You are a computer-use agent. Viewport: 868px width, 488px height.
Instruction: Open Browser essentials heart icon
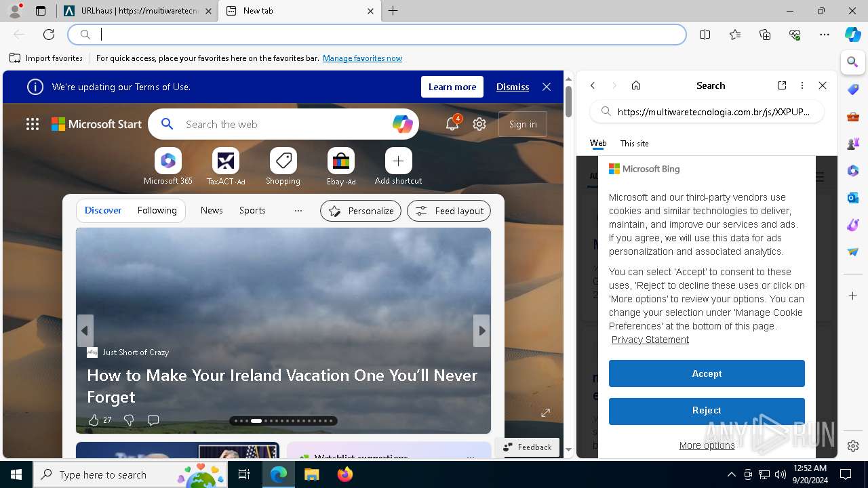coord(795,35)
